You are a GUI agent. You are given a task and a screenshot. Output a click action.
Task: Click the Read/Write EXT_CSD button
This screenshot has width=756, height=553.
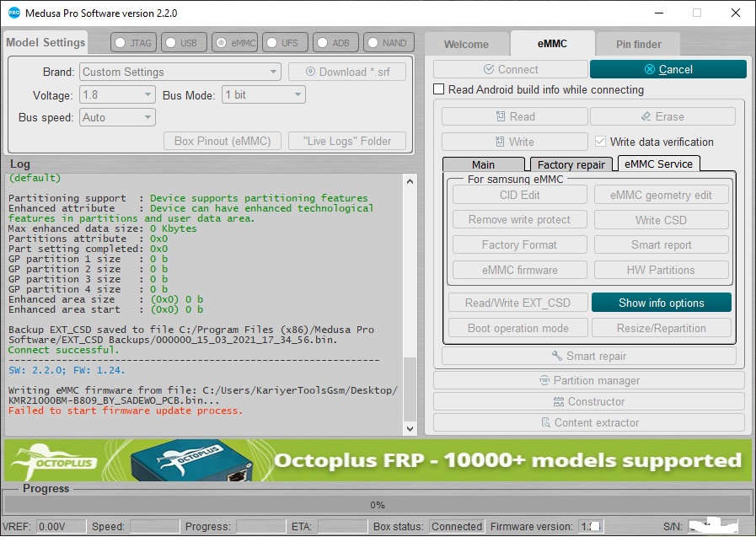coord(517,303)
